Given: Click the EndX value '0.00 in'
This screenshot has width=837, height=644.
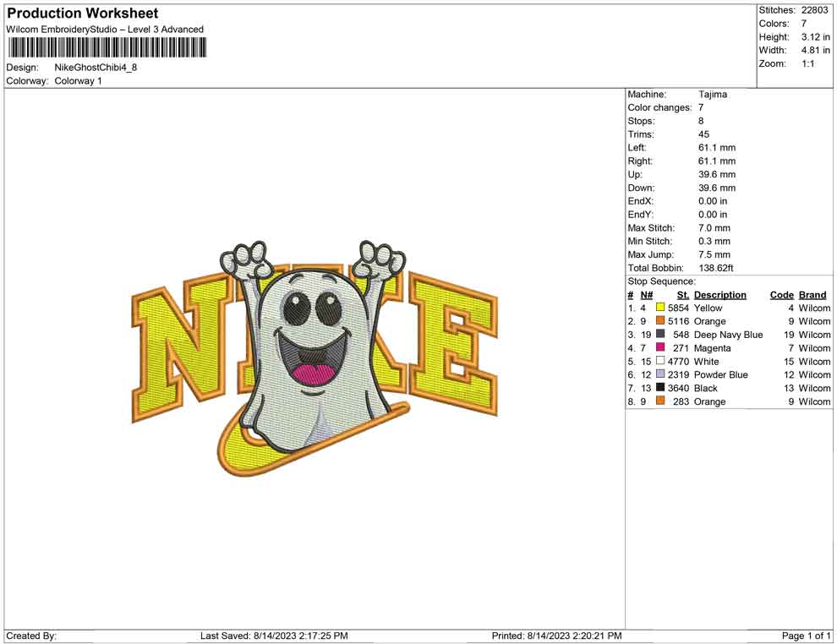Looking at the screenshot, I should tap(713, 201).
